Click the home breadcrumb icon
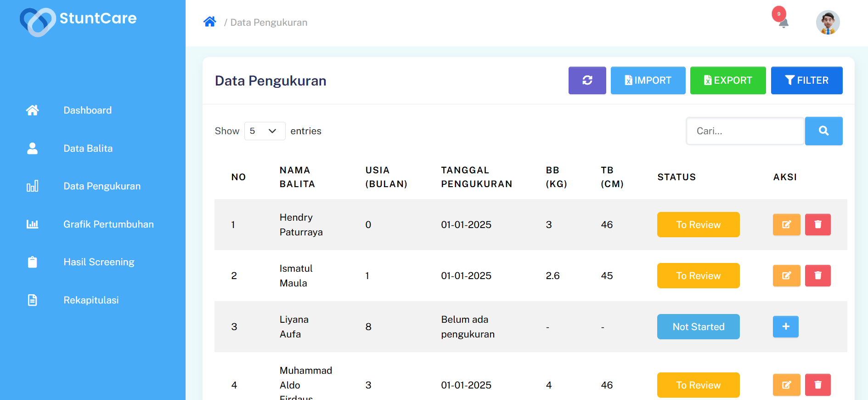The width and height of the screenshot is (868, 400). [x=210, y=22]
